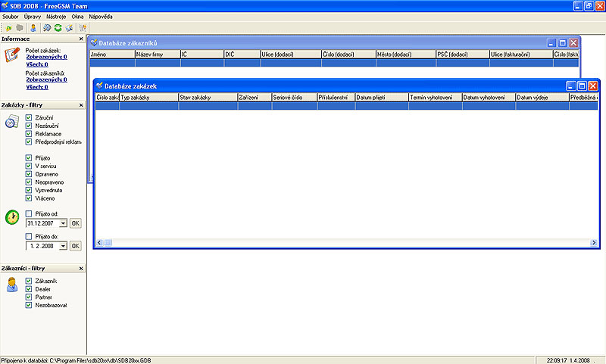This screenshot has height=364, width=606.
Task: Click Město (dodací) header in zákazníků window
Action: 406,54
